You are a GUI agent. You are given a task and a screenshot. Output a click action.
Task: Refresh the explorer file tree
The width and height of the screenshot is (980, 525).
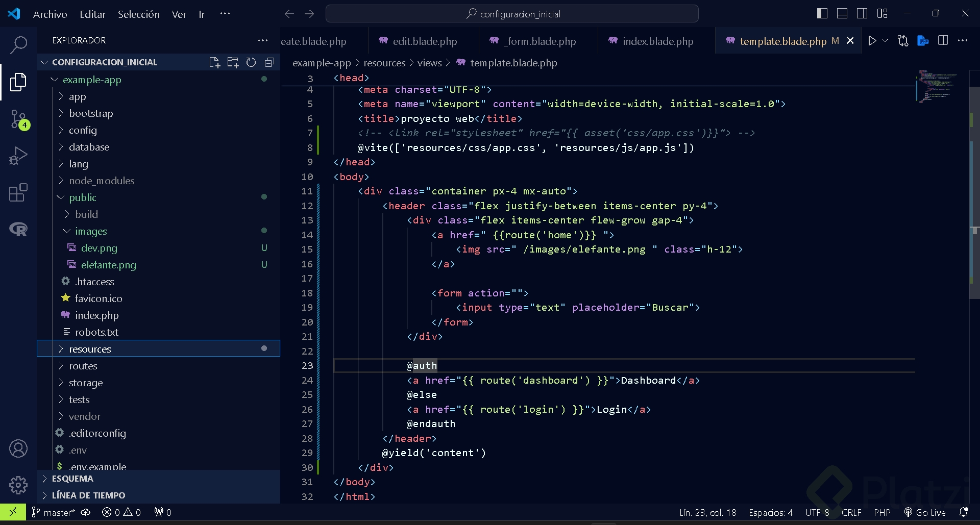click(251, 62)
